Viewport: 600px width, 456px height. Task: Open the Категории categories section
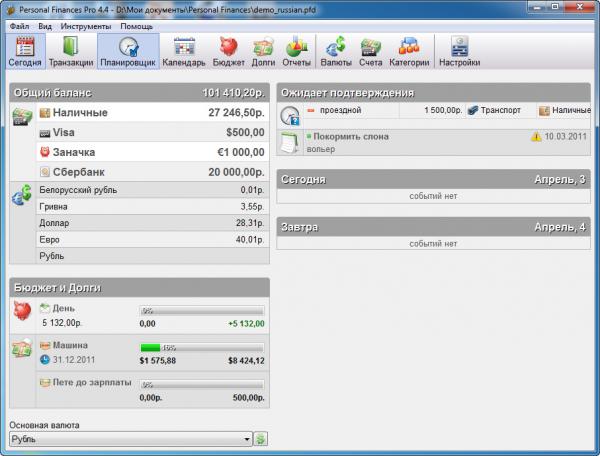tap(409, 52)
